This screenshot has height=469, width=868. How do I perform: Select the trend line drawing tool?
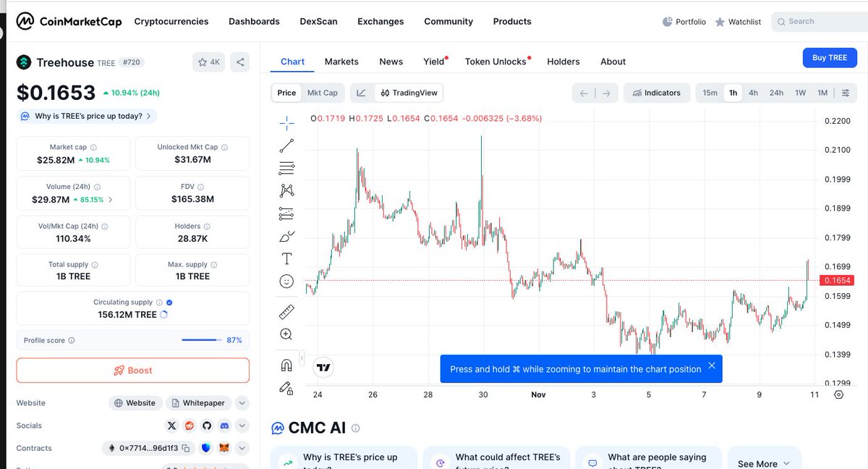tap(286, 145)
